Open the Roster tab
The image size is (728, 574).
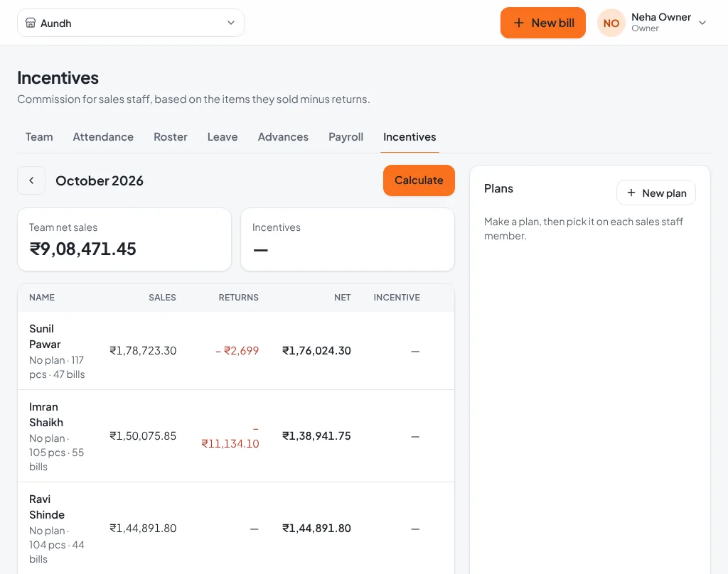(x=171, y=137)
